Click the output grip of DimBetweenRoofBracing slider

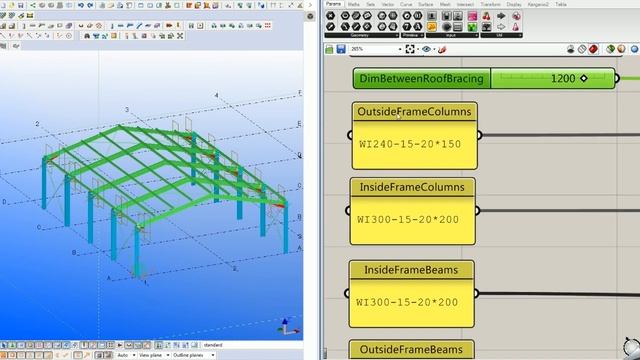tap(617, 78)
